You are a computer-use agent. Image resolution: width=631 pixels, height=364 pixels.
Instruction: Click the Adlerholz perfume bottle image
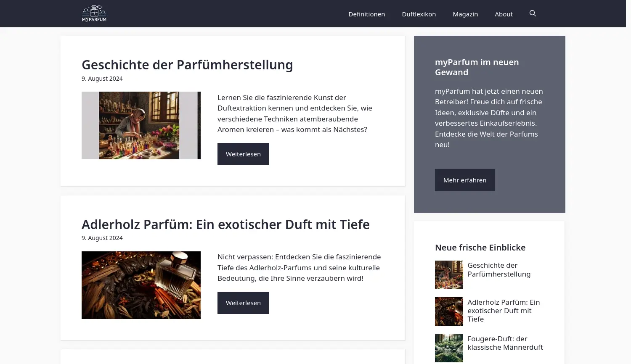pyautogui.click(x=141, y=285)
